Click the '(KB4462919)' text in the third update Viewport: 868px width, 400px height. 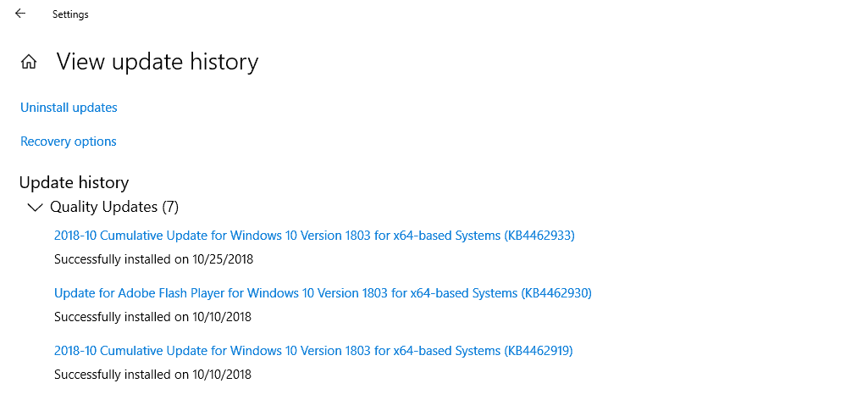(x=539, y=351)
